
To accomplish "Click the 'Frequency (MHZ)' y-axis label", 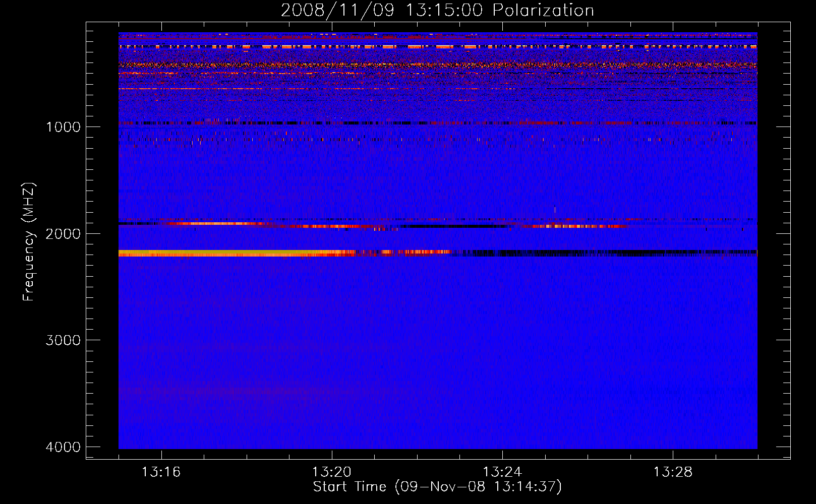I will point(29,242).
